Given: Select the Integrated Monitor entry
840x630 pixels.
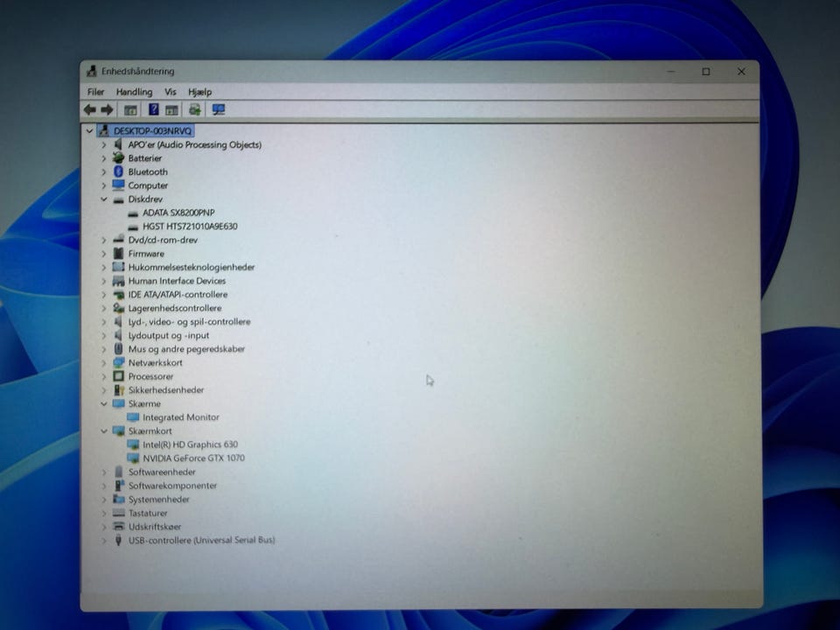Looking at the screenshot, I should click(x=181, y=417).
